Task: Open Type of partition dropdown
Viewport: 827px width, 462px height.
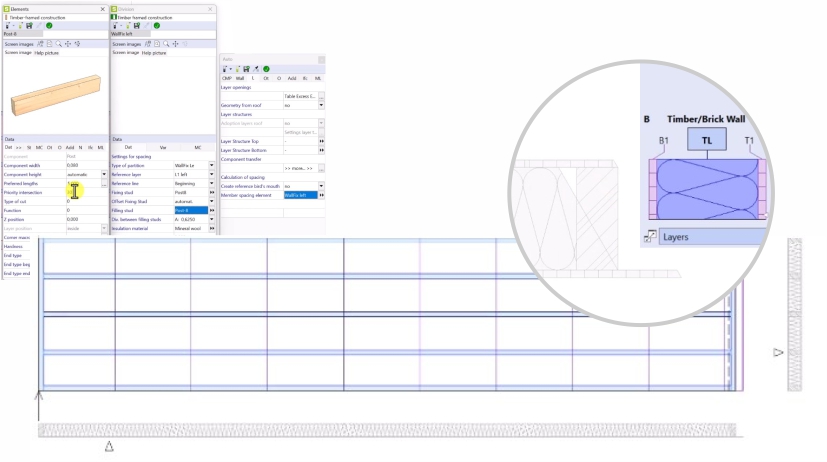Action: [x=211, y=165]
